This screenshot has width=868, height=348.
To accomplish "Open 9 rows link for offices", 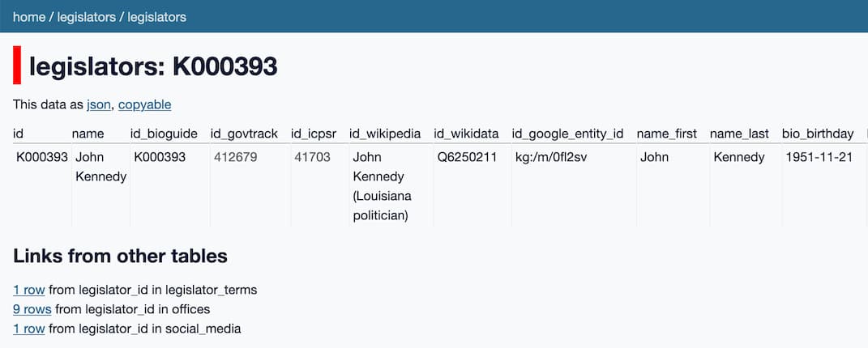I will coord(32,309).
